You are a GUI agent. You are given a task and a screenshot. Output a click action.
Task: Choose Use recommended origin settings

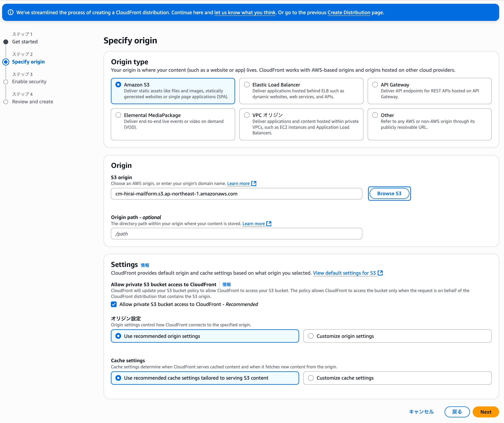click(x=205, y=336)
